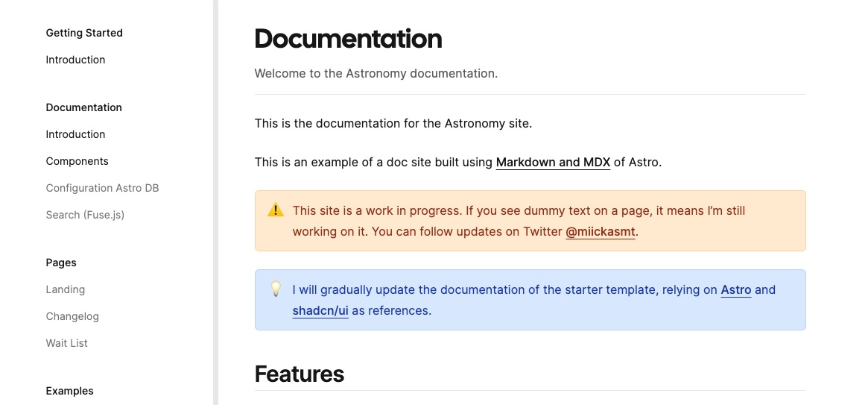
Task: Go to the Components page
Action: (x=77, y=161)
